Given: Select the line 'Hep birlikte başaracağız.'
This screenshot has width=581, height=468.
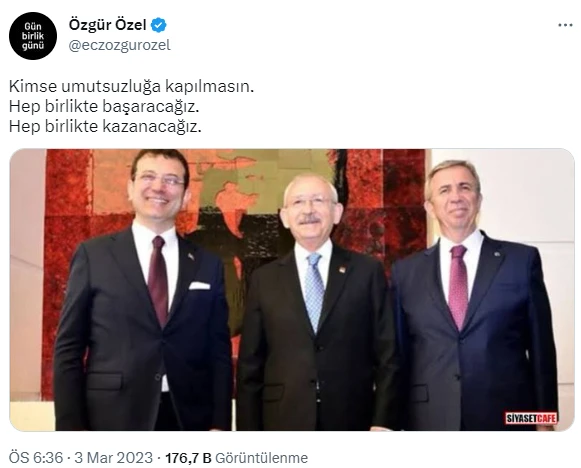Looking at the screenshot, I should coord(104,107).
